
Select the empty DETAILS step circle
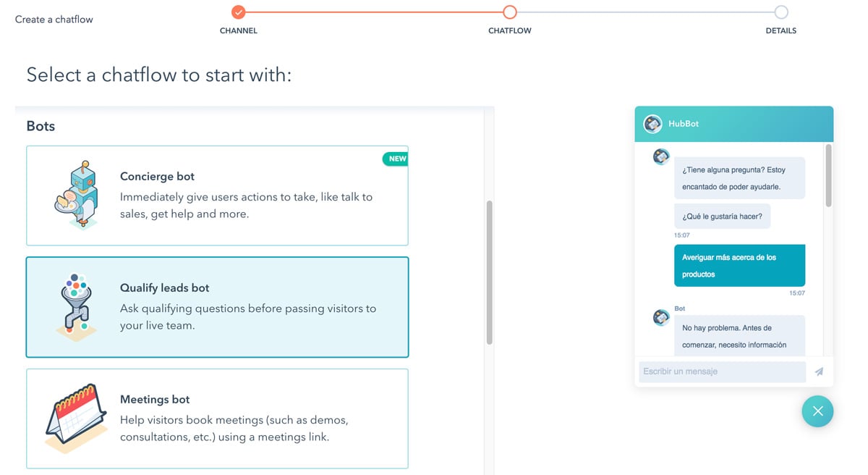point(780,12)
